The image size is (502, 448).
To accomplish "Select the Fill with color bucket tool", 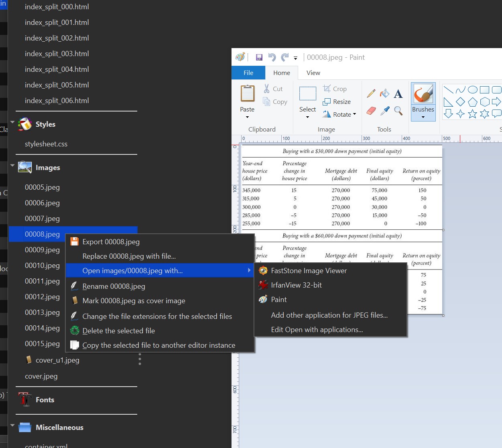I will click(x=385, y=94).
